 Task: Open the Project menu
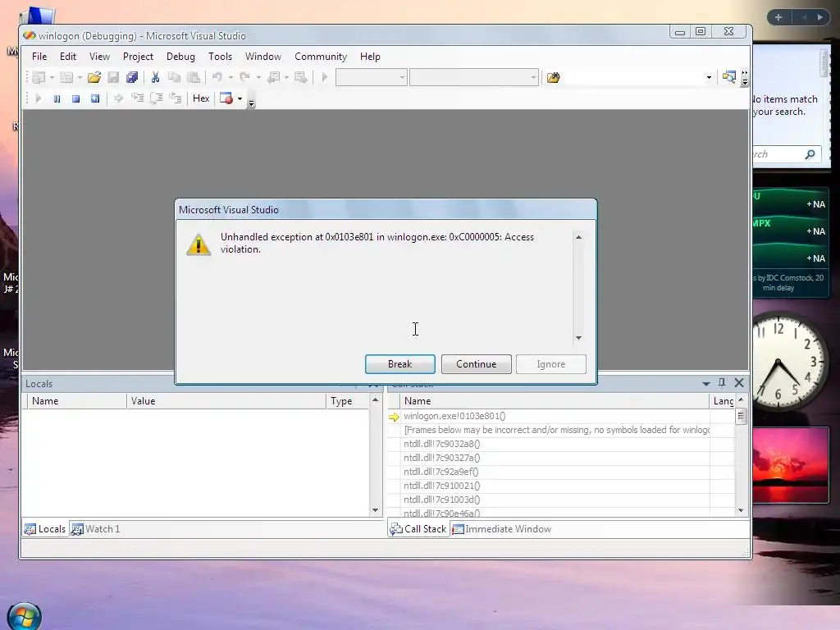(x=138, y=57)
